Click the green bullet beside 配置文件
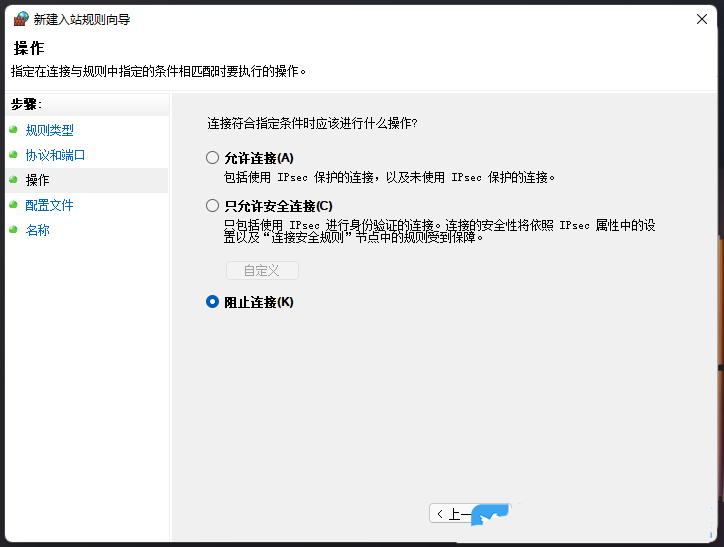 13,204
